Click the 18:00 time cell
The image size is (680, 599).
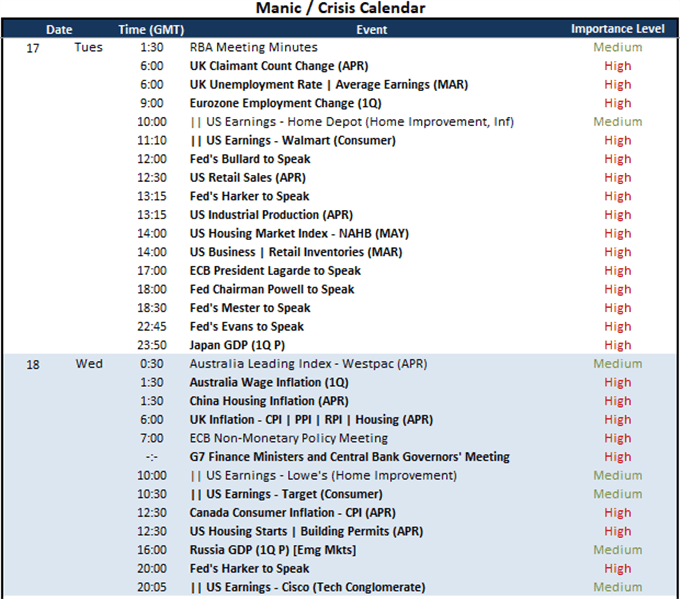coord(152,289)
